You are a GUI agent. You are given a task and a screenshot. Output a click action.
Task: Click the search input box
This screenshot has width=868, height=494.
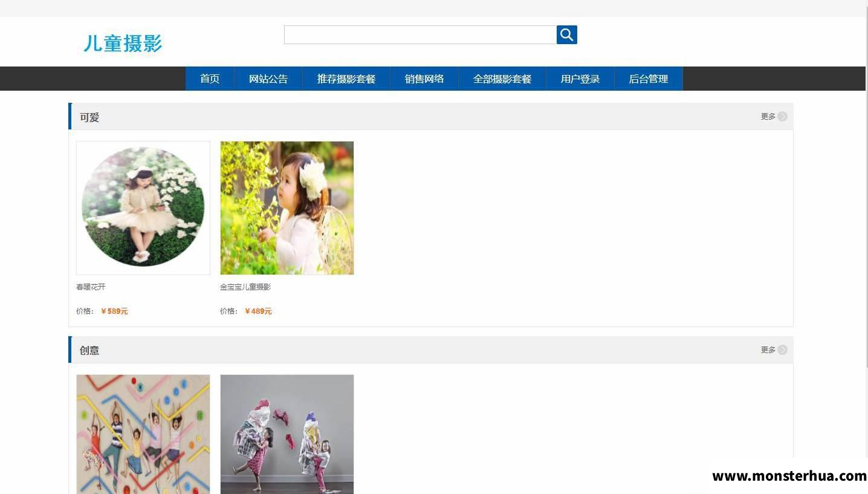(x=420, y=35)
